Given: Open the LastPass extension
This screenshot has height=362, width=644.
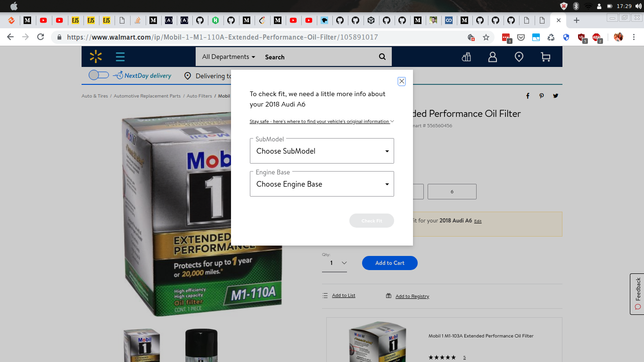Looking at the screenshot, I should click(506, 38).
